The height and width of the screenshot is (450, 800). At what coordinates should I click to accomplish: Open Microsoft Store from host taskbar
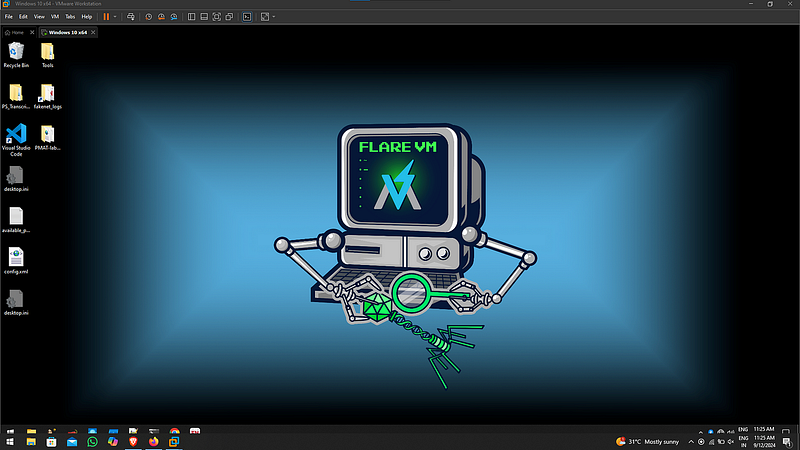[52, 442]
